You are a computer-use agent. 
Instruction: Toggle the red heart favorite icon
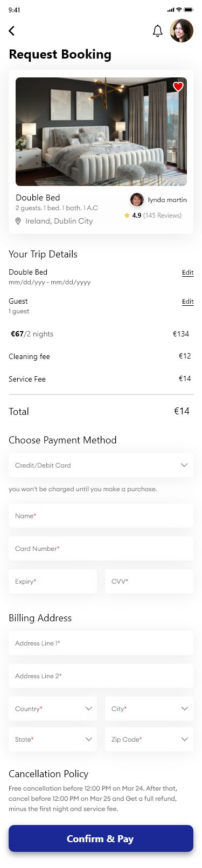178,87
